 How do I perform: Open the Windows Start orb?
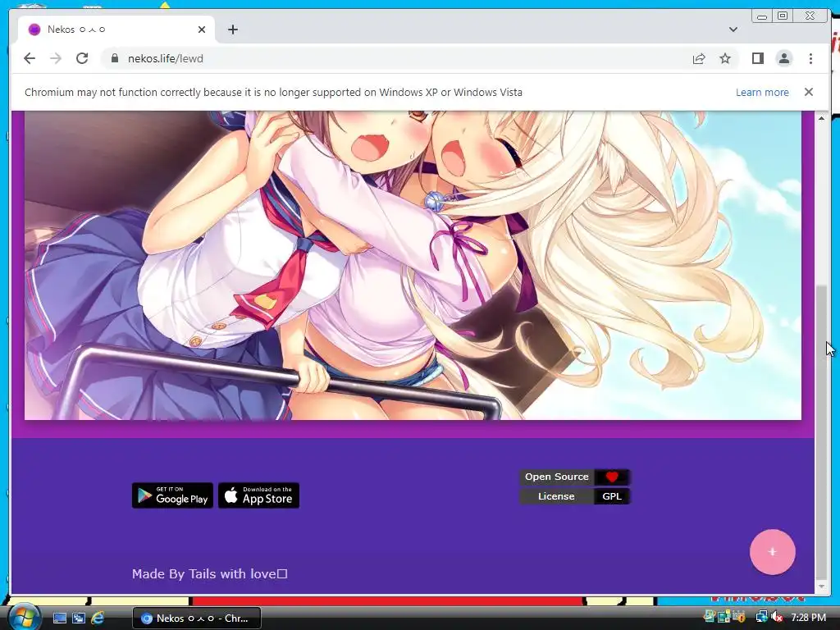(23, 617)
